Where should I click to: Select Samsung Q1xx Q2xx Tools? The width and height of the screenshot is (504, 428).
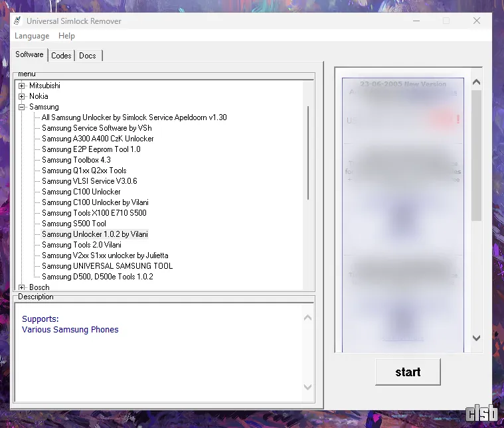point(84,171)
